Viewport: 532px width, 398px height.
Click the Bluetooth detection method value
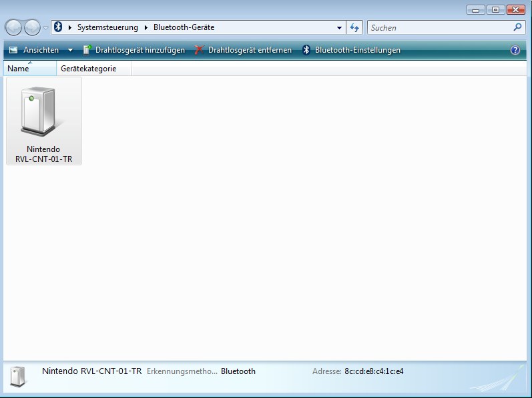point(238,371)
